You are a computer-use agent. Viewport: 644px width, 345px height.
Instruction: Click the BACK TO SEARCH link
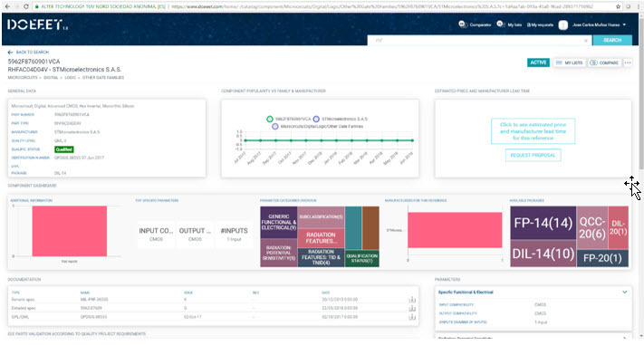pyautogui.click(x=28, y=53)
